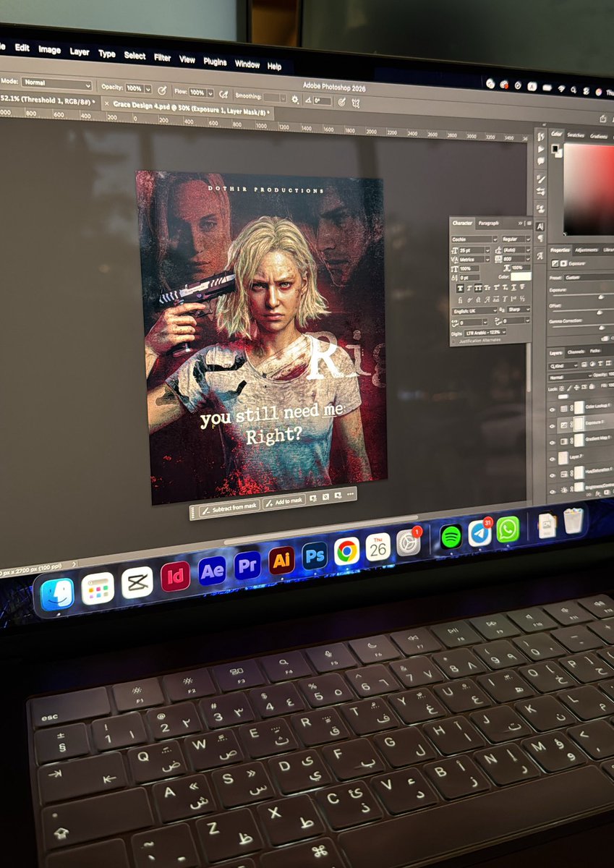
Task: Toggle the symmetry butterfly icon in options bar
Action: [354, 103]
